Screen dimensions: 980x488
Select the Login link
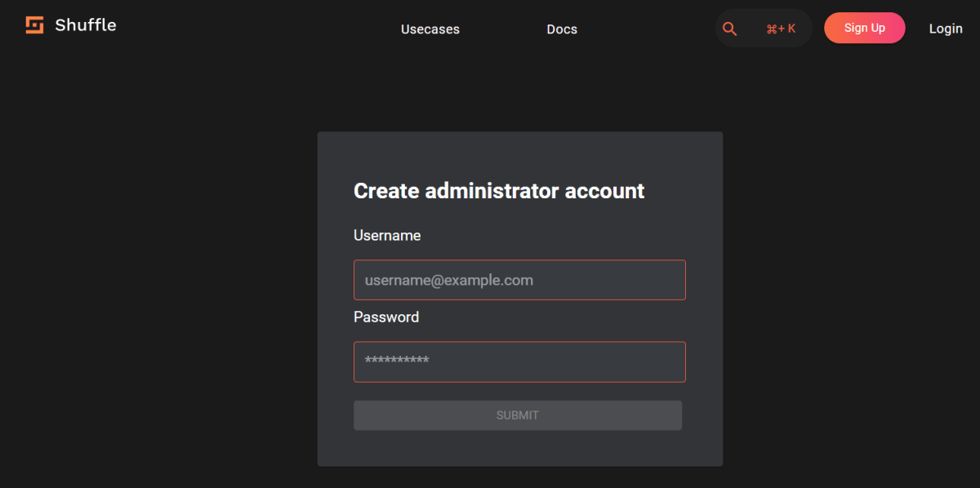[945, 28]
